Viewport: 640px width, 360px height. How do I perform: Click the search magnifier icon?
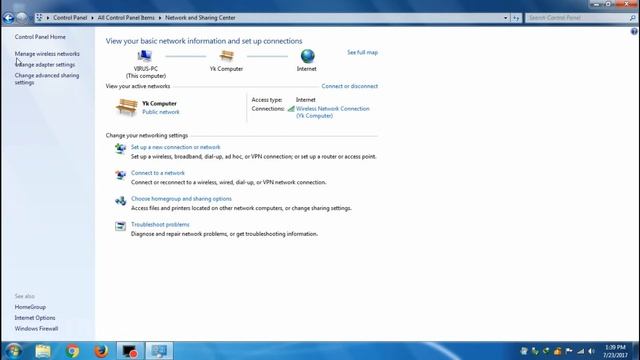(632, 18)
